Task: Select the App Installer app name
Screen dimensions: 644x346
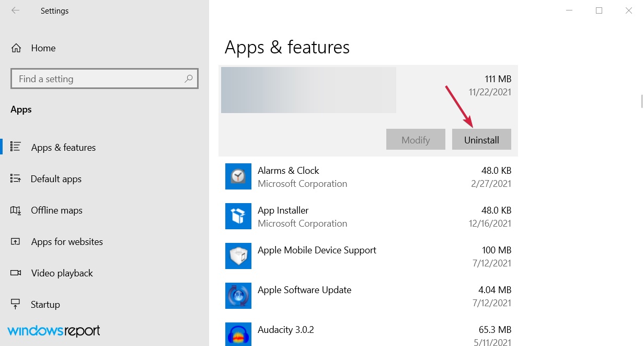Action: coord(283,210)
